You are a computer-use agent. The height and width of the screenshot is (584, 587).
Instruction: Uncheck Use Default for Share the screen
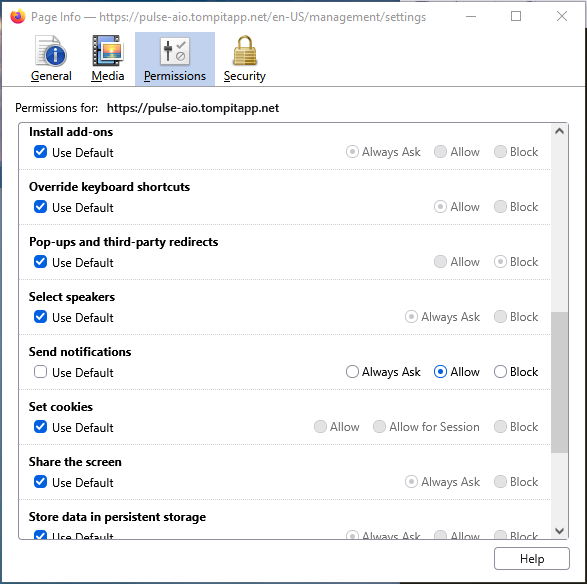[40, 482]
